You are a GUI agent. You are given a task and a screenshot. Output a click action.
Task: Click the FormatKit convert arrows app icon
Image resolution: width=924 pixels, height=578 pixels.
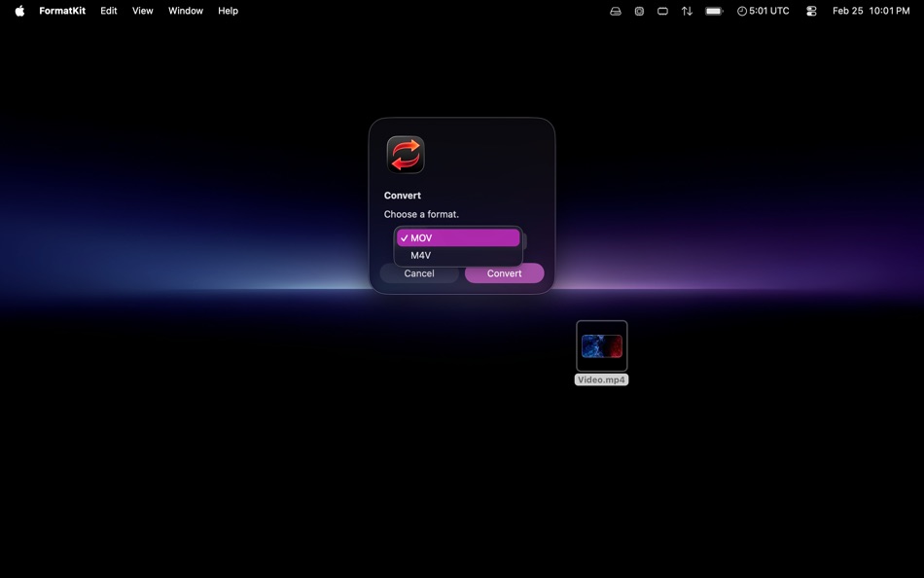pos(405,154)
